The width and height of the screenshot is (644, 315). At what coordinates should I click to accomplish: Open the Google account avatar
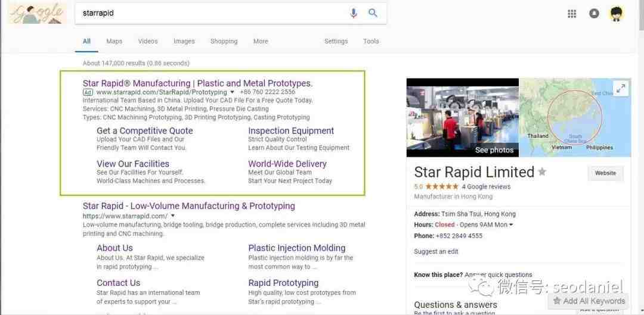[616, 14]
